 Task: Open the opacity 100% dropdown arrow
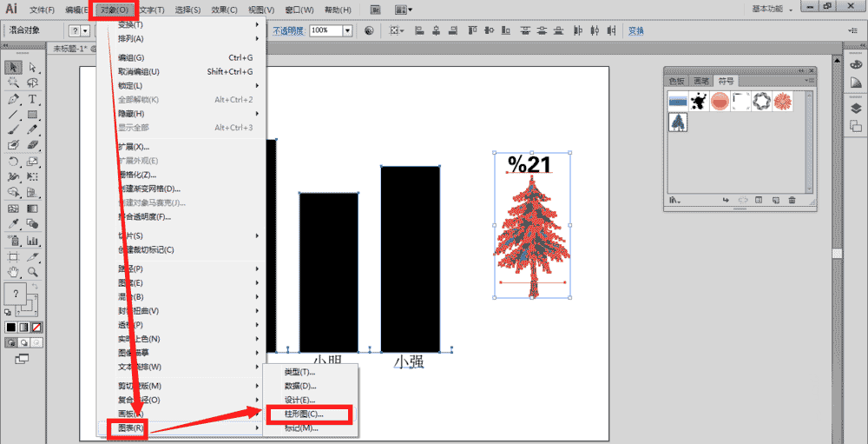pos(348,31)
